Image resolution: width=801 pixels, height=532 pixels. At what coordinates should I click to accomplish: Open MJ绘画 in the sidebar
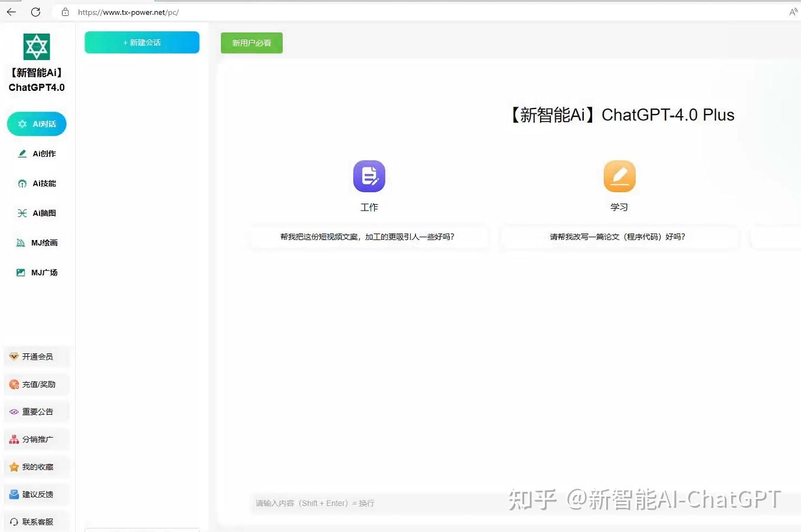(37, 243)
